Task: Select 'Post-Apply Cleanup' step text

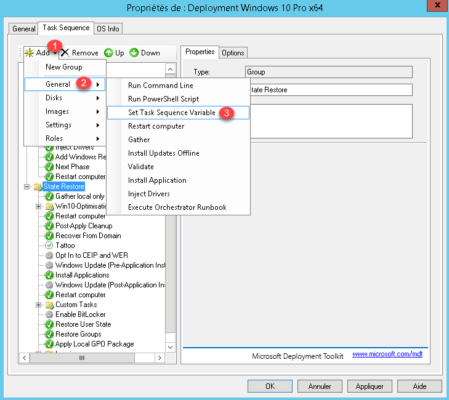Action: coord(84,226)
